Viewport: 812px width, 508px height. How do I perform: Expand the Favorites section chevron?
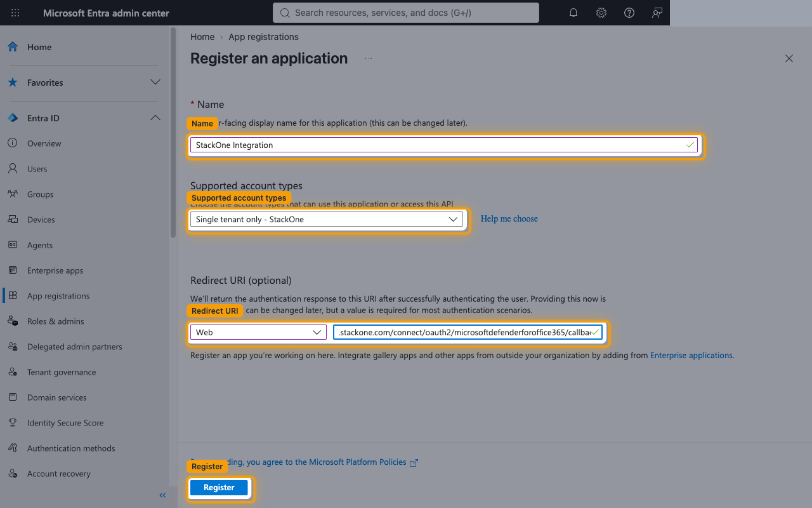(x=155, y=83)
